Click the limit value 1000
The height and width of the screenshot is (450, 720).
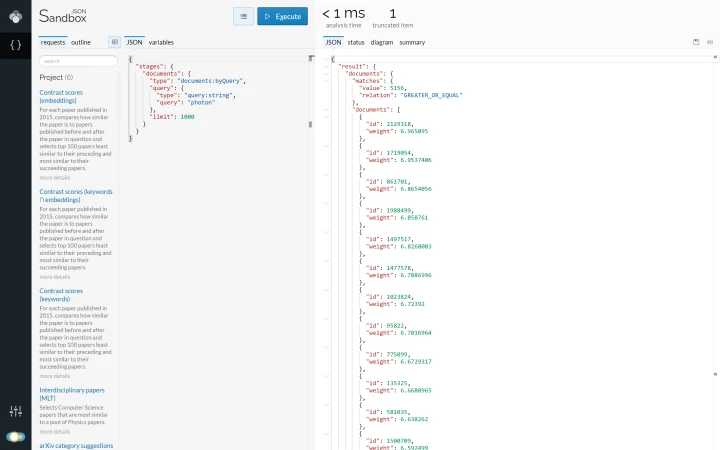pos(187,117)
